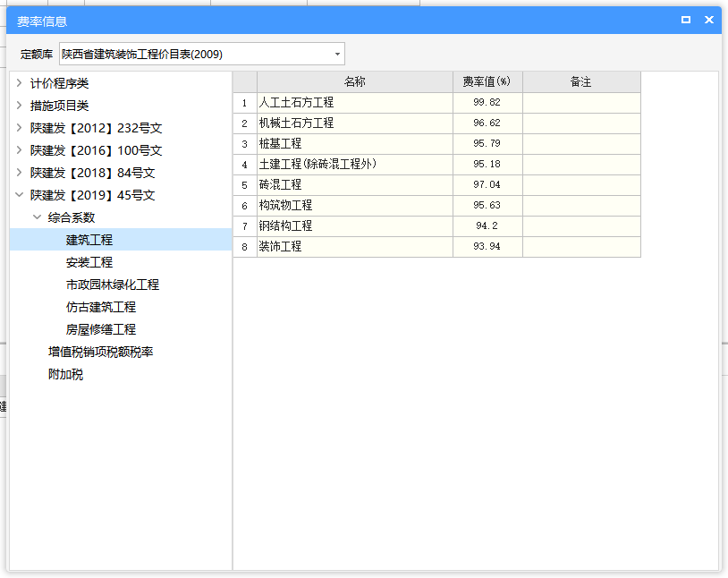Click the 陕建发【2018】84号文 label
The width and height of the screenshot is (728, 578).
click(x=92, y=173)
